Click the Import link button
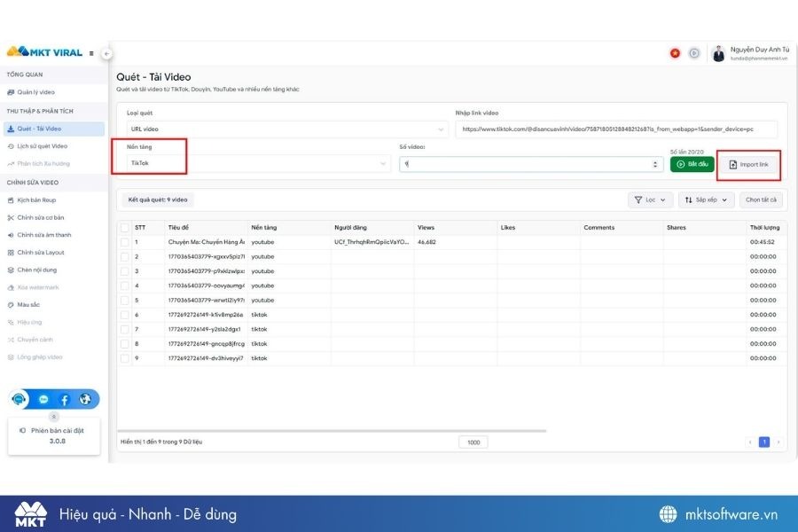The image size is (798, 532). click(748, 165)
